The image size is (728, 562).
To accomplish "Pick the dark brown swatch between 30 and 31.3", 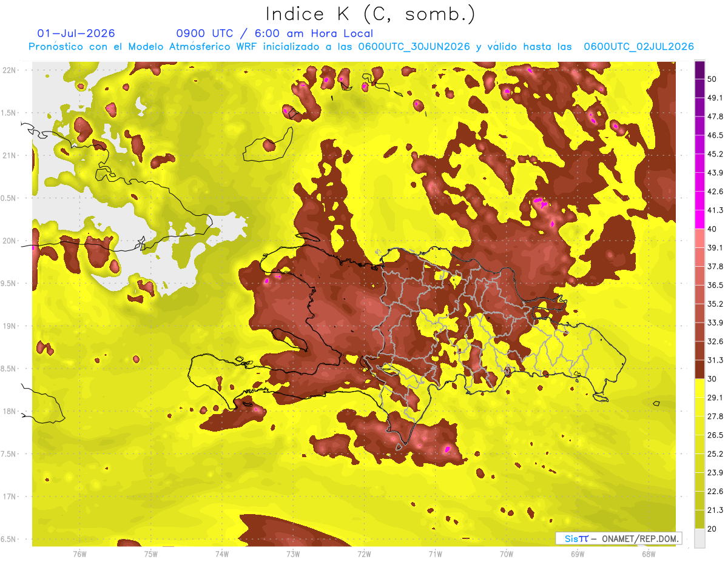I will [699, 369].
